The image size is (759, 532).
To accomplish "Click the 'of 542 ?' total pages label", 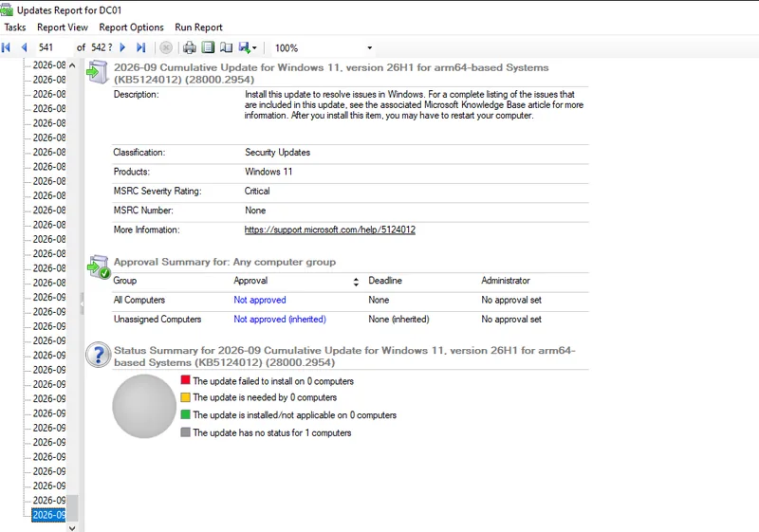I will [94, 47].
